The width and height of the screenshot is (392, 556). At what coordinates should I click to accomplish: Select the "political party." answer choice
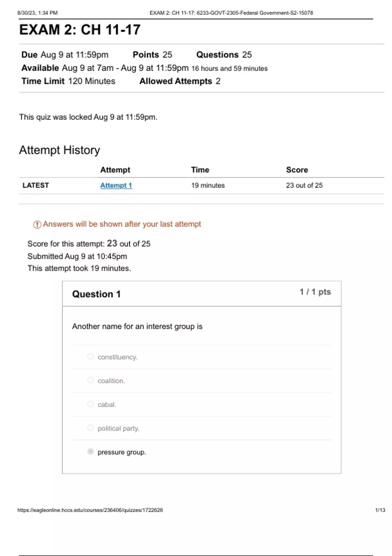(x=90, y=428)
